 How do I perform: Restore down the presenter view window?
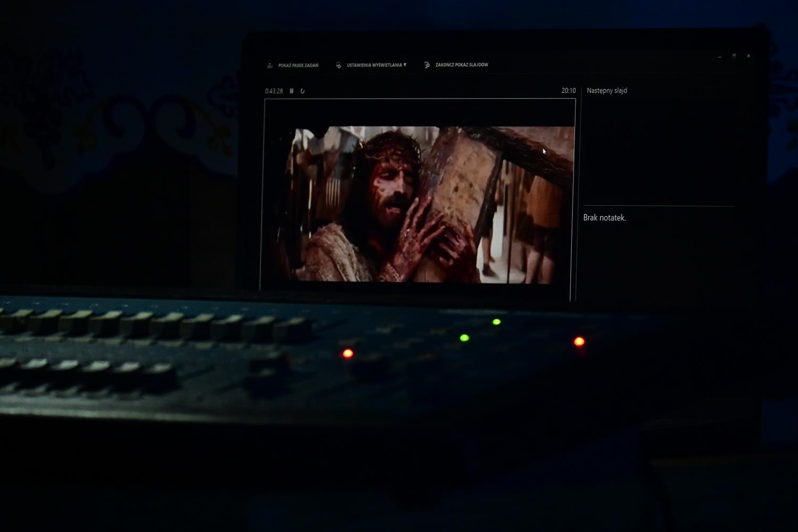coord(734,56)
